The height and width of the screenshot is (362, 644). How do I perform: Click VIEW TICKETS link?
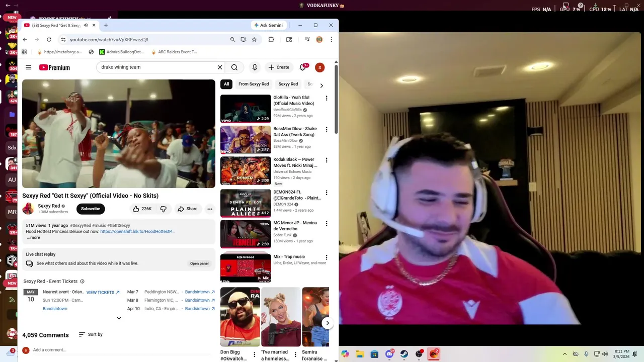pyautogui.click(x=103, y=293)
